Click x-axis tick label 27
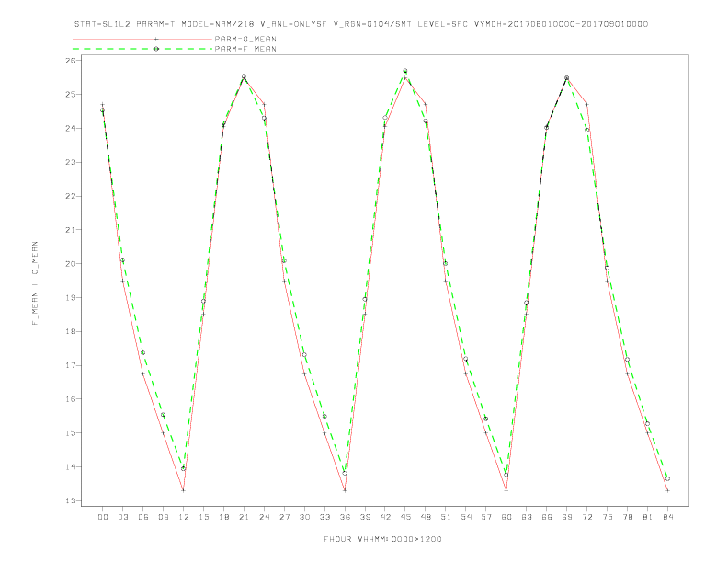 coord(284,517)
